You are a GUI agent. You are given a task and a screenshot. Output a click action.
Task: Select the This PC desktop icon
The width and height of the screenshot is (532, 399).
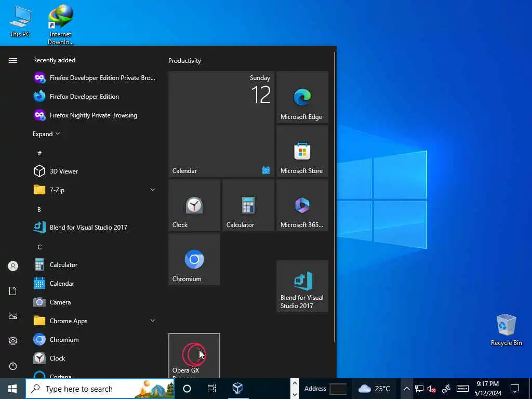click(x=20, y=21)
